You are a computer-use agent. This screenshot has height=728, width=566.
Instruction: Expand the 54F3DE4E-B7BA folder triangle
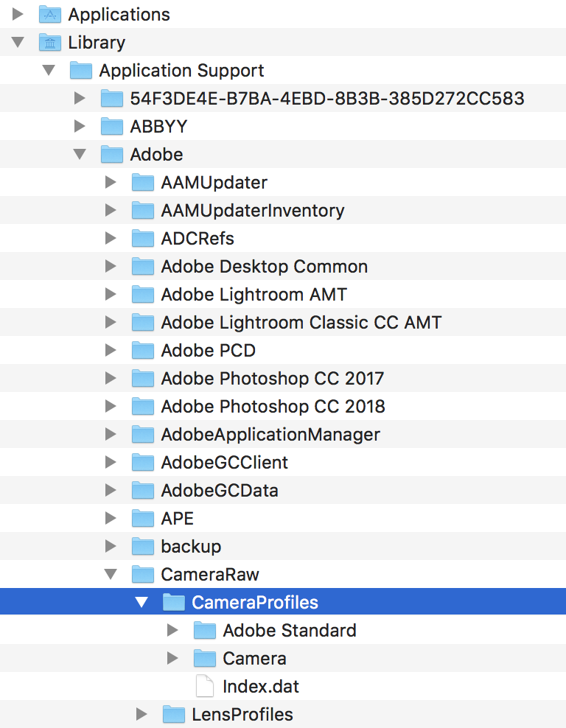(80, 99)
